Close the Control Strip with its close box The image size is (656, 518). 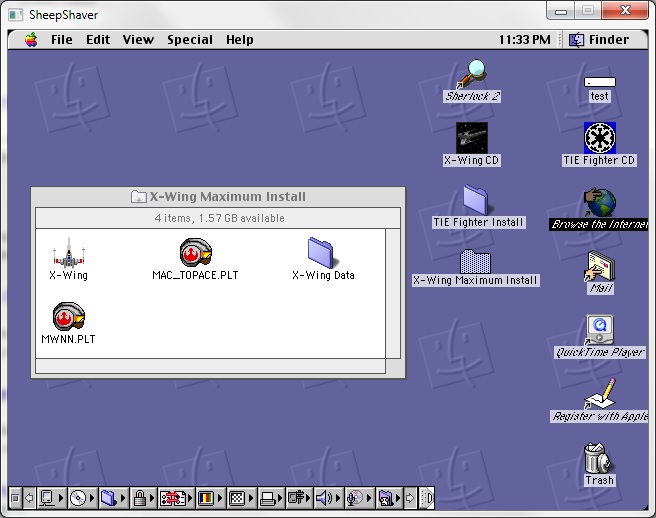pos(15,498)
